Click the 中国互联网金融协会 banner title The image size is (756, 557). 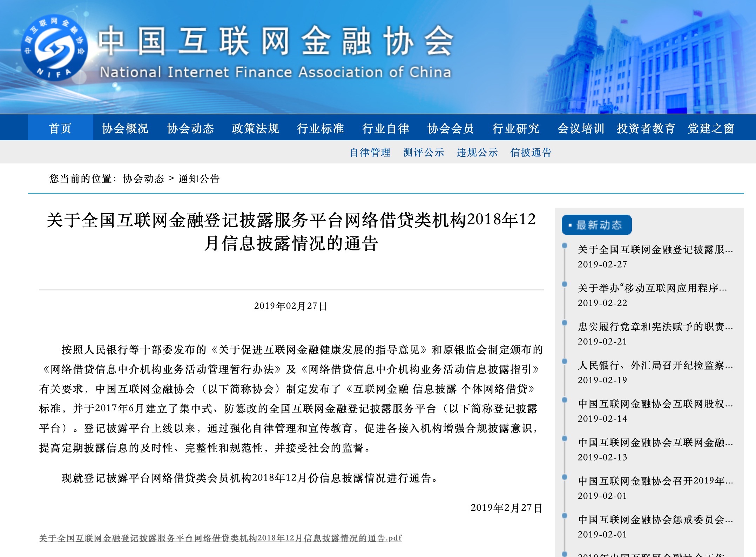tap(276, 41)
